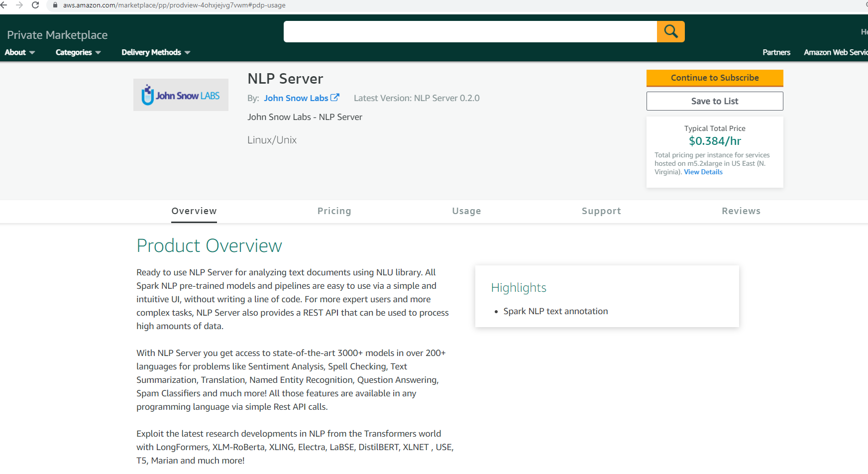Click the Linux/Unix platform text
The width and height of the screenshot is (868, 474).
click(x=272, y=140)
